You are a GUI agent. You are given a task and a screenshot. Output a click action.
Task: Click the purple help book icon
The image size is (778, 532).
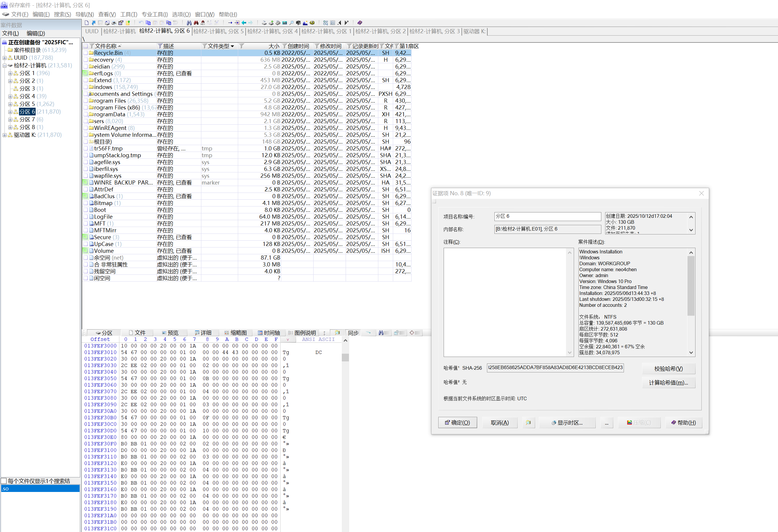[x=360, y=23]
